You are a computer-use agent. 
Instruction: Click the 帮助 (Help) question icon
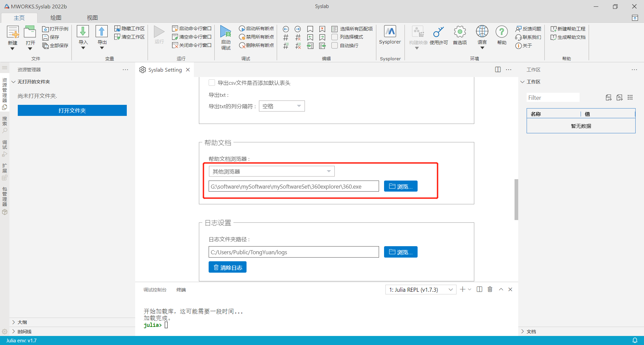(x=502, y=32)
